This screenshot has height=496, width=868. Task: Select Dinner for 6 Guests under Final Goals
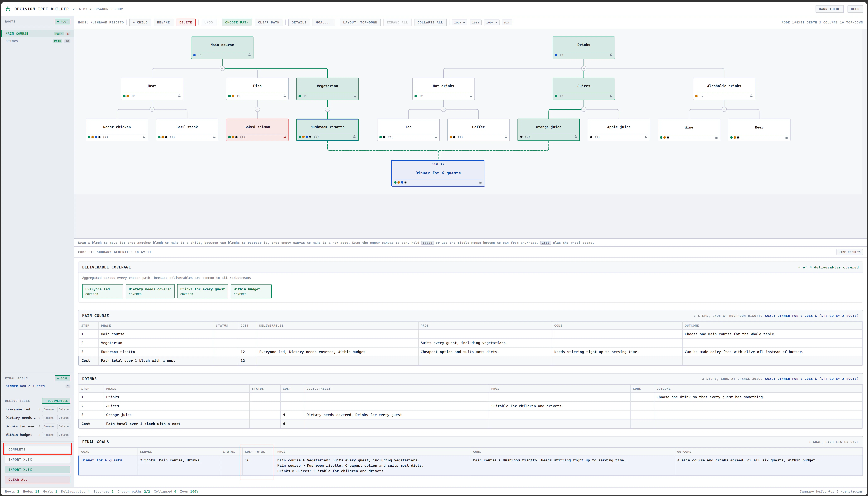tap(37, 386)
